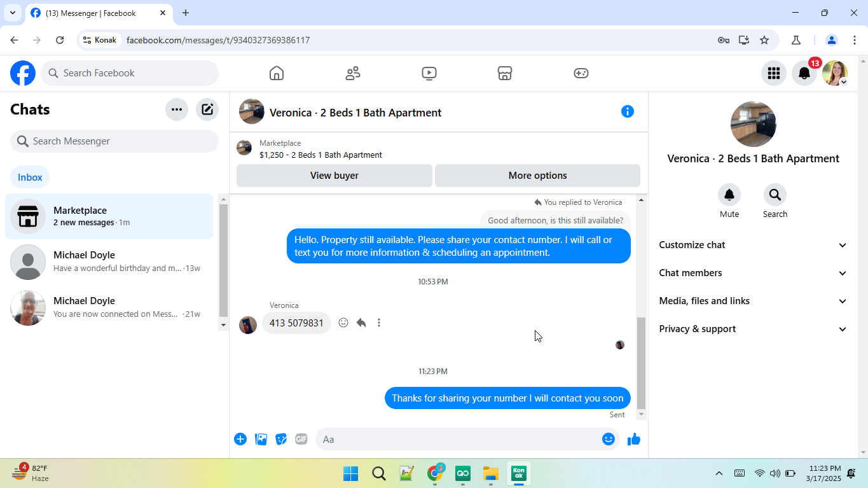Click the Windows Start button
This screenshot has width=868, height=488.
coord(350,473)
